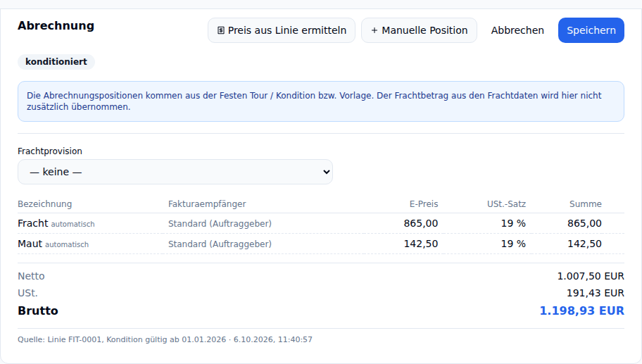Select the 'Fracht' row label
The width and height of the screenshot is (642, 364).
(x=33, y=223)
